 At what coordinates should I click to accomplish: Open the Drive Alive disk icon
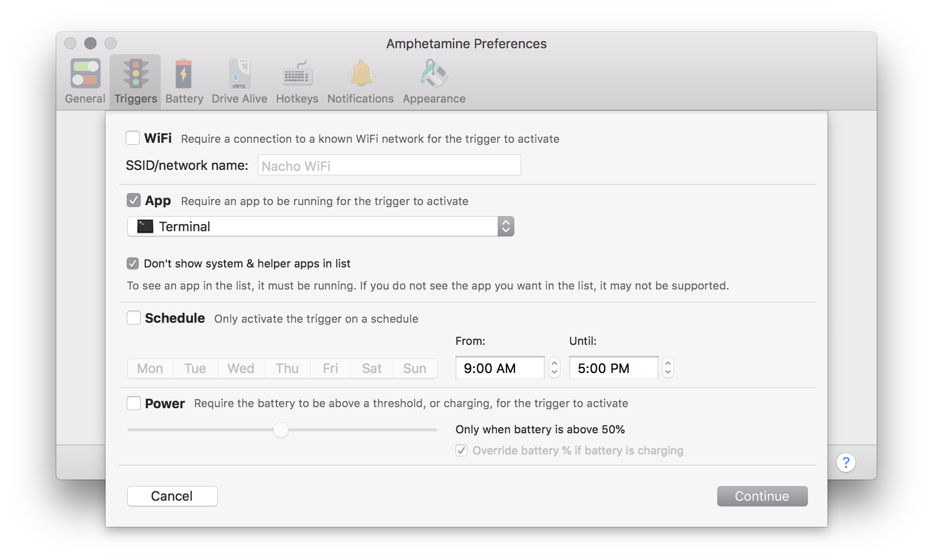pyautogui.click(x=239, y=73)
